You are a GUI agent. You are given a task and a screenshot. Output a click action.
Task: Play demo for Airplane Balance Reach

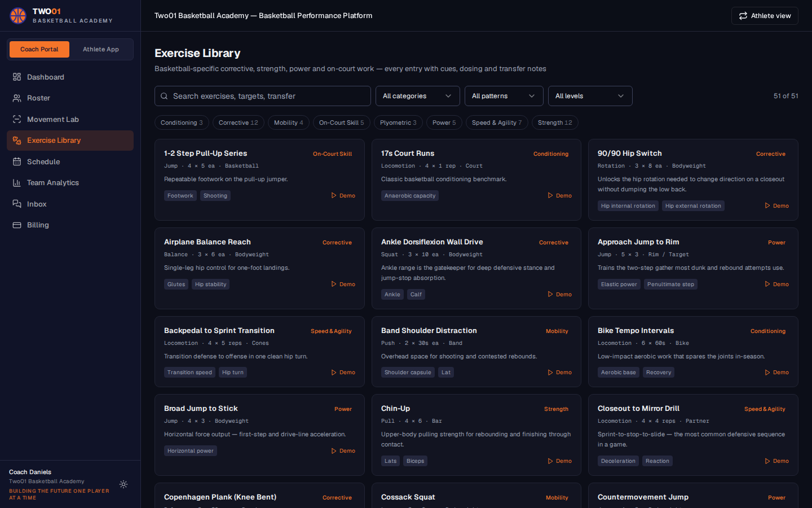click(343, 284)
